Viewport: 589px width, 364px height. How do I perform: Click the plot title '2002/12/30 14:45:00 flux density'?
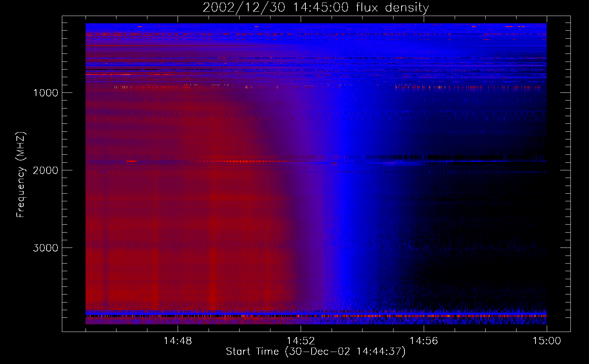click(316, 8)
